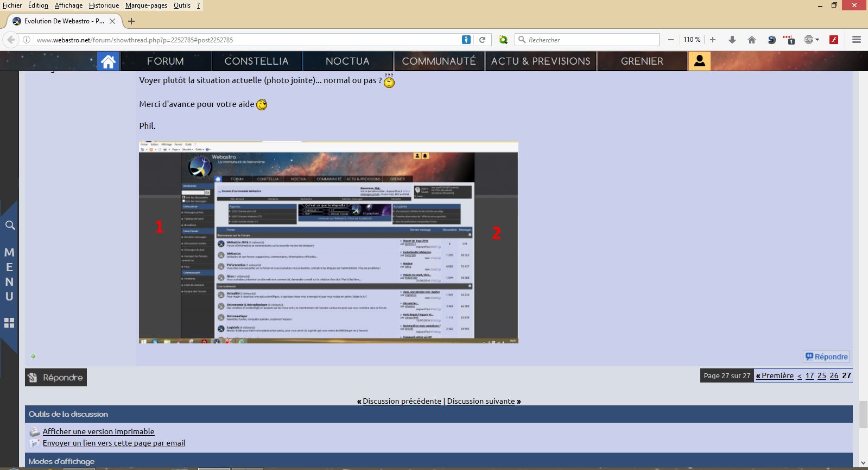Screen dimensions: 868x470
Task: Open the grid icon below MENU sidebar
Action: click(9, 323)
